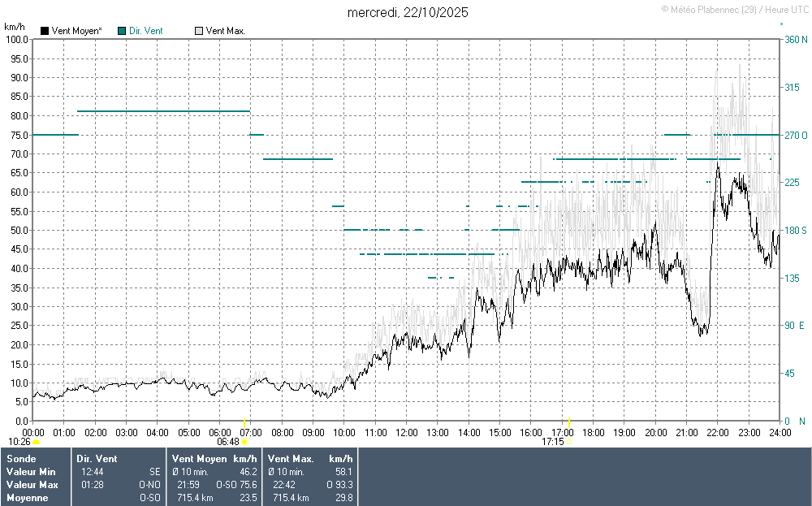Select the Vent Max. legend label
The width and height of the screenshot is (812, 506).
225,31
